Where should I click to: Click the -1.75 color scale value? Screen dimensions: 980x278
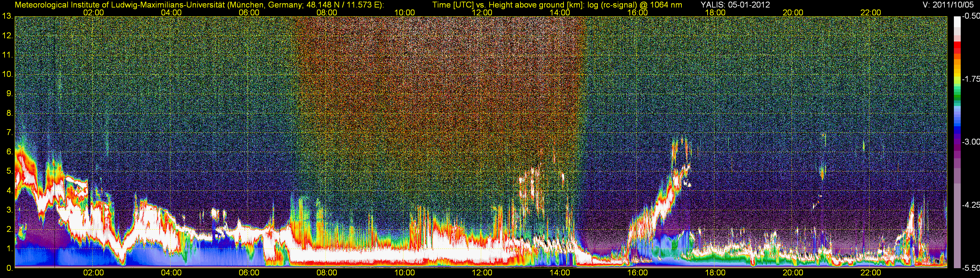click(971, 79)
